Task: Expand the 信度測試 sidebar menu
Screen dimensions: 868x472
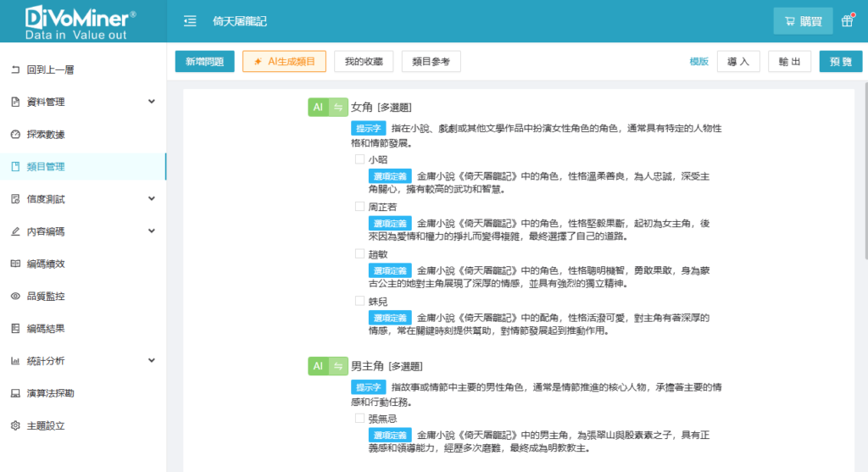Action: click(82, 199)
